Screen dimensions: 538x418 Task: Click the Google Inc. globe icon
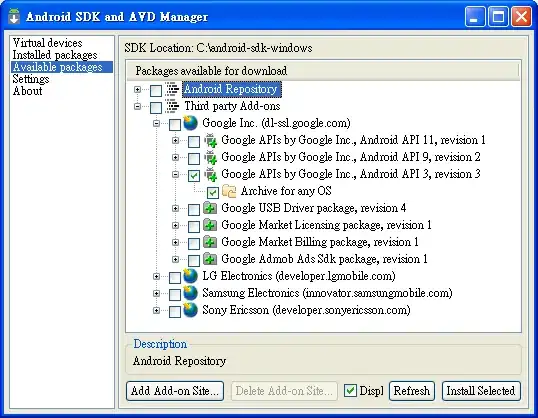pos(190,123)
